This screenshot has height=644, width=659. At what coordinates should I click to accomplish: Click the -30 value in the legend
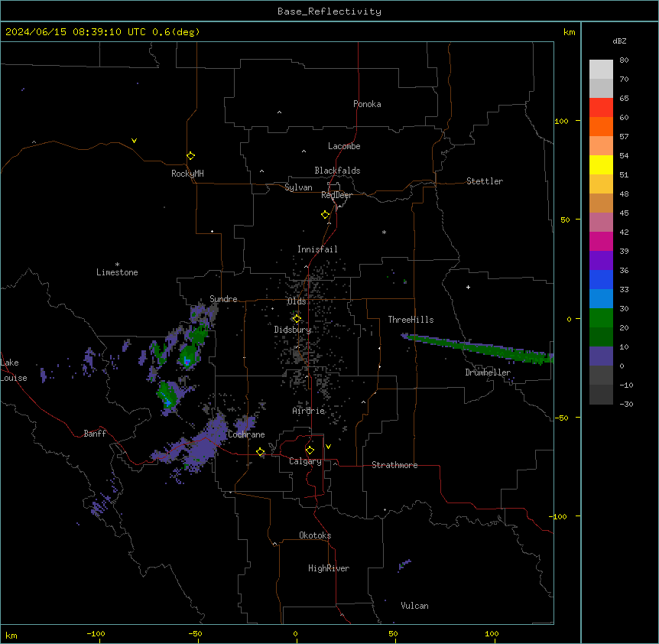coord(626,404)
